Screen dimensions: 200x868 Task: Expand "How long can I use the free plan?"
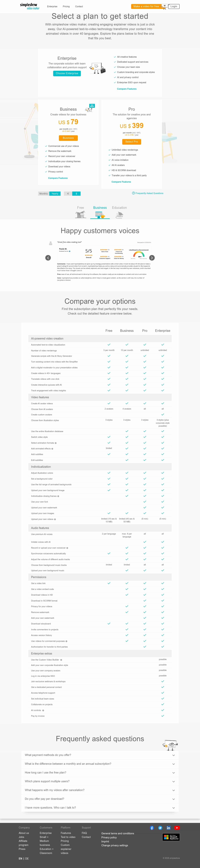(x=100, y=773)
